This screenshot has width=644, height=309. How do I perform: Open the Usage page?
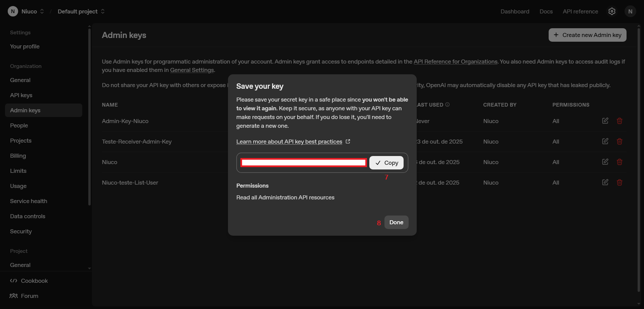point(18,186)
